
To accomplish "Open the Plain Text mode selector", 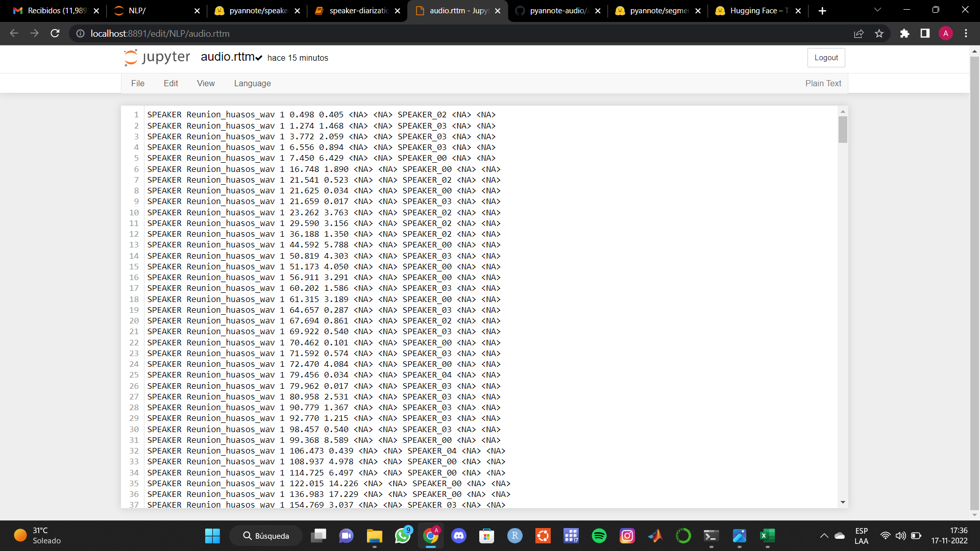I will [823, 83].
